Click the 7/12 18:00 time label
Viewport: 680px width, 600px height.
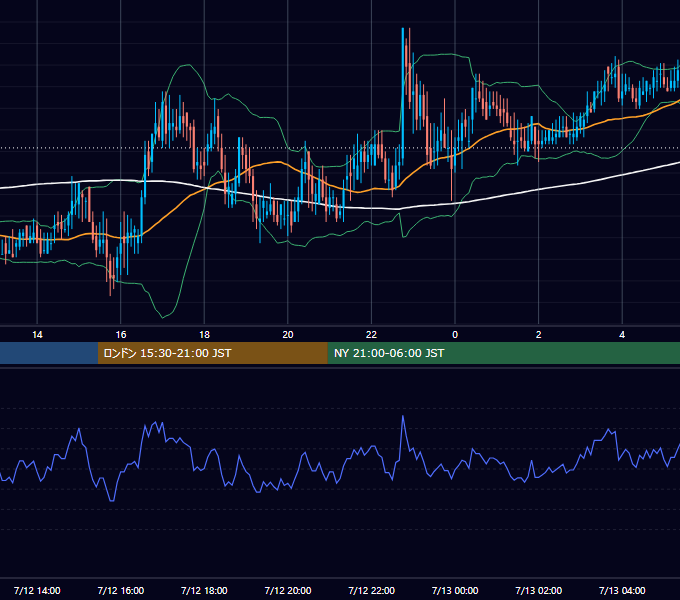pos(204,590)
